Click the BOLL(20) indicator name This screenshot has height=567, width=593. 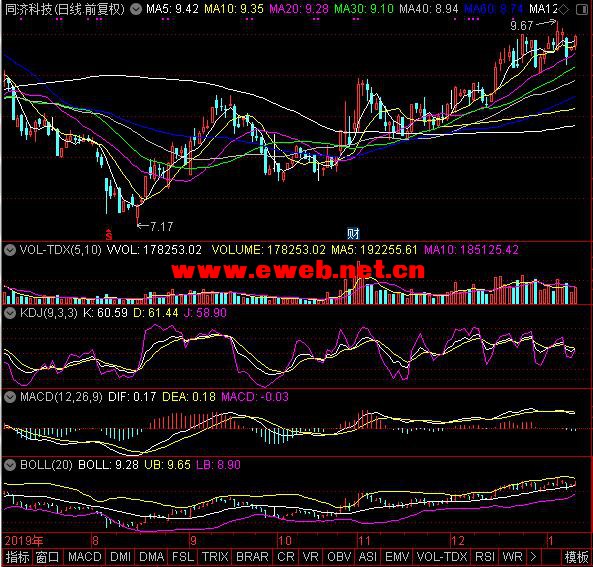[46, 465]
